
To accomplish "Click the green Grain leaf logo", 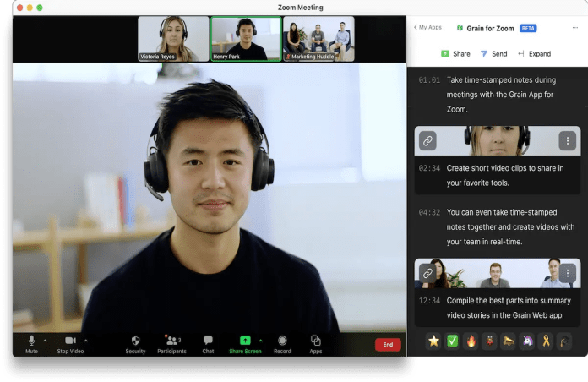I will pos(460,28).
